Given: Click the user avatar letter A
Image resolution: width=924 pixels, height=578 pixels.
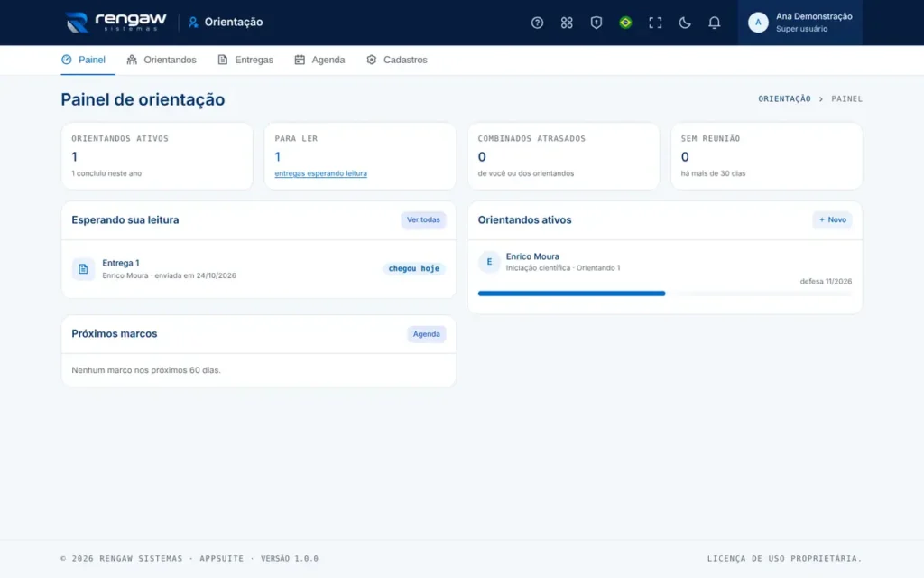Looking at the screenshot, I should tap(758, 23).
